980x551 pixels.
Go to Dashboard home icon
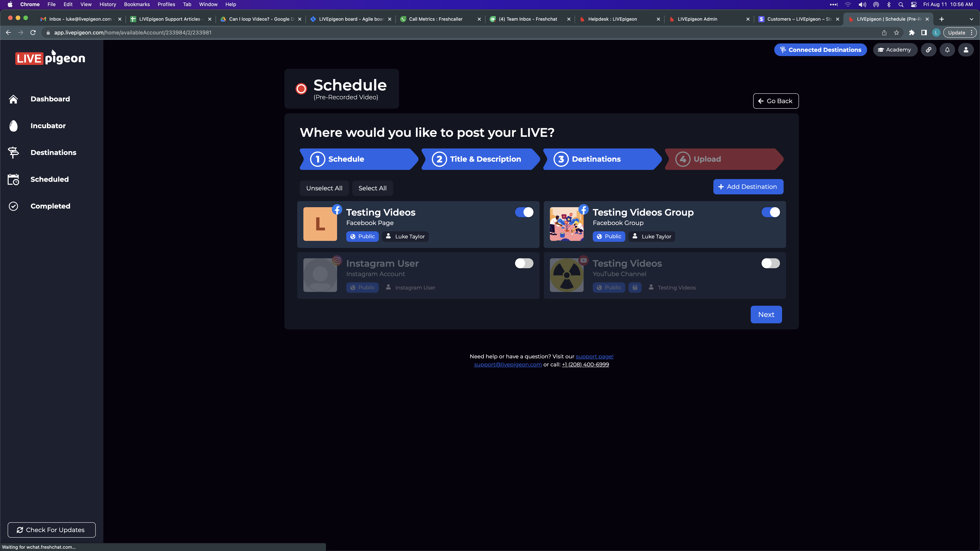[13, 99]
